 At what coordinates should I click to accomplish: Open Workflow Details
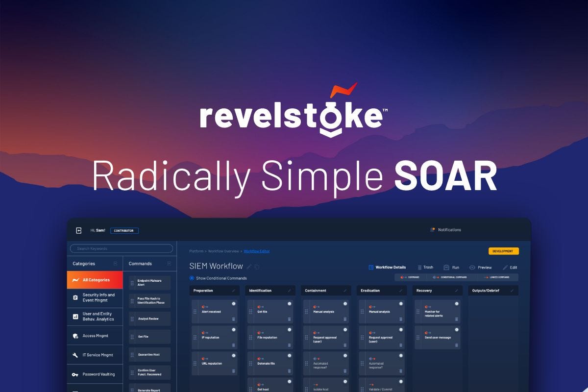387,268
